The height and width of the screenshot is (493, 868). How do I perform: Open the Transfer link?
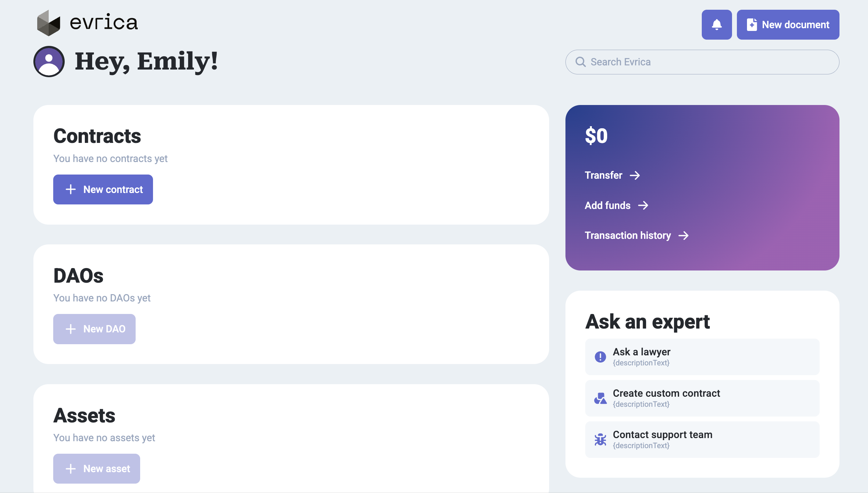612,175
